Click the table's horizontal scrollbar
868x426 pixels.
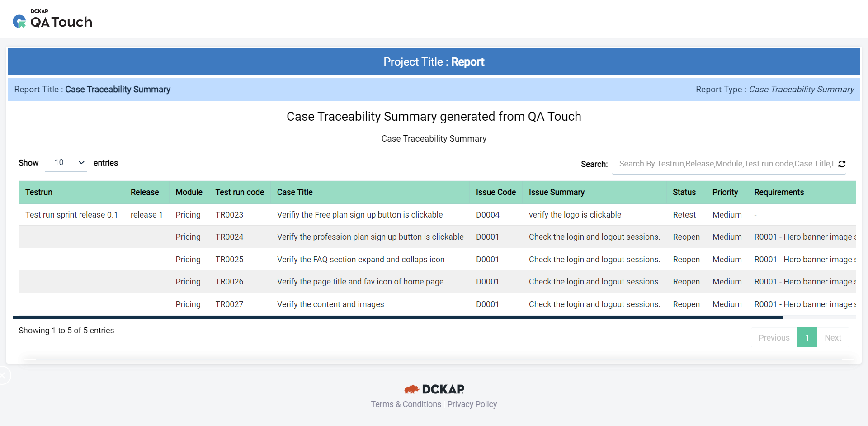(397, 317)
